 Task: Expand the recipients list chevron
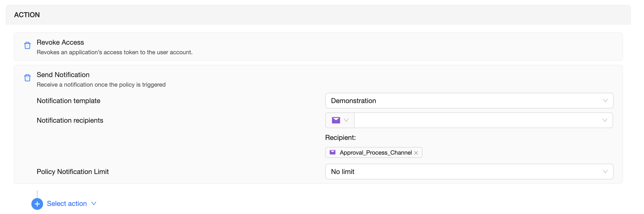[605, 120]
